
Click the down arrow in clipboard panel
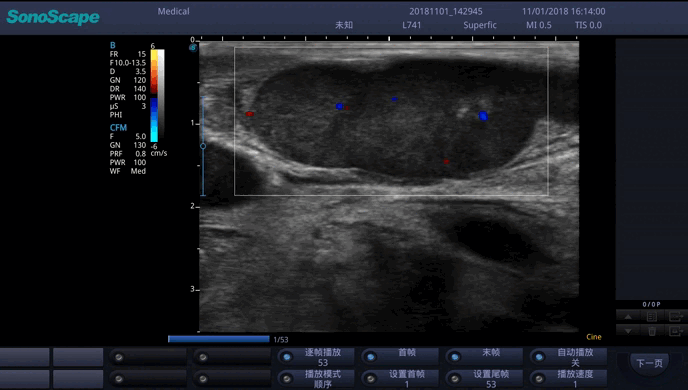point(628,331)
